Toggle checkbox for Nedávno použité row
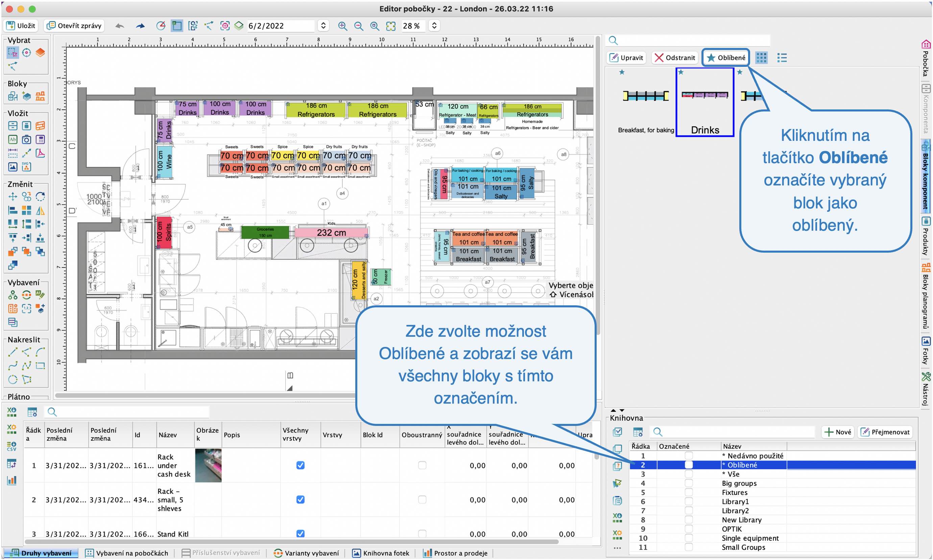The width and height of the screenshot is (933, 560). [688, 456]
